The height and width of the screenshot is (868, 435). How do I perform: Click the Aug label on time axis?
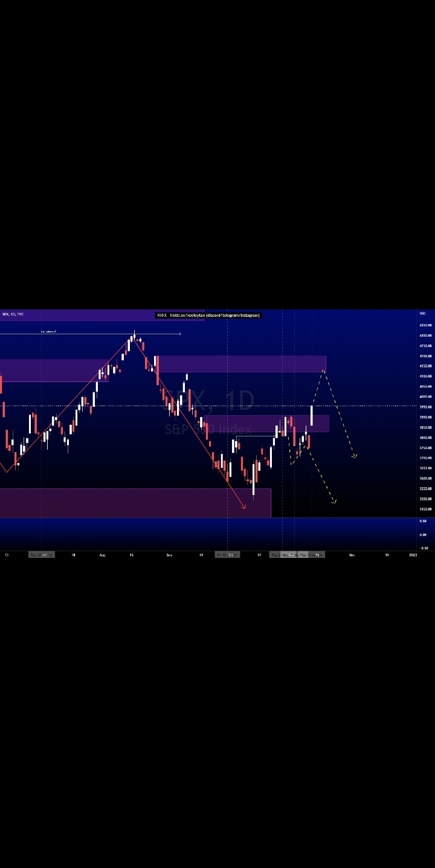[x=102, y=554]
